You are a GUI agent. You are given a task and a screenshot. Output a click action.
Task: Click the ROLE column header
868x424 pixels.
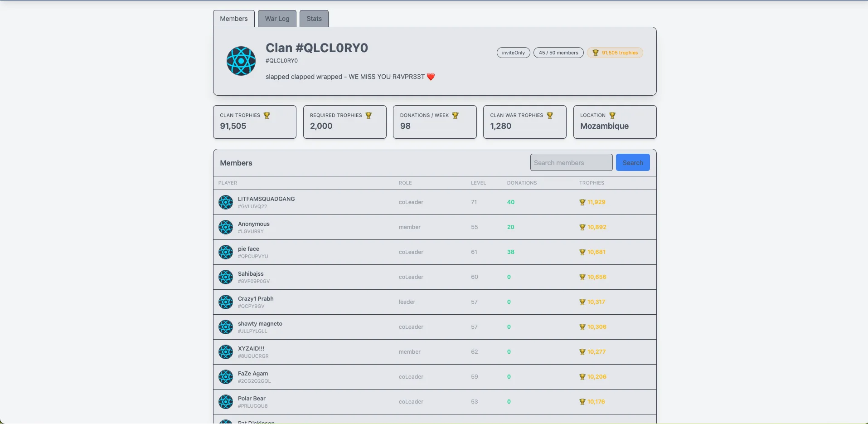point(405,183)
